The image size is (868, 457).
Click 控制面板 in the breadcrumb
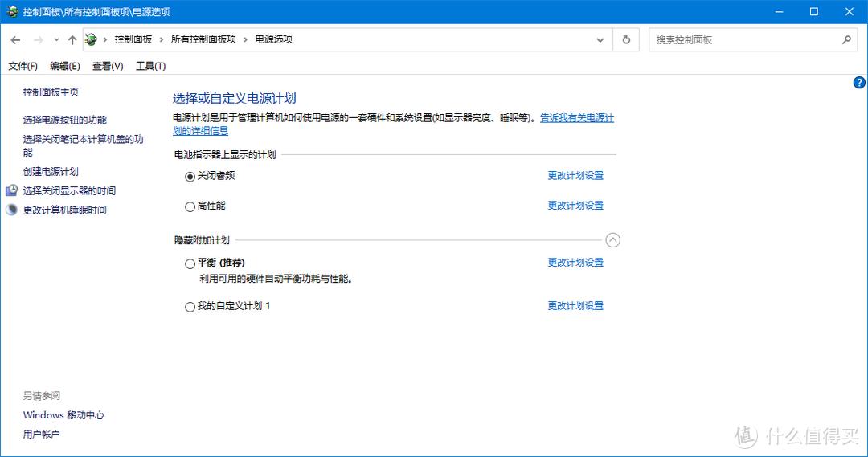133,39
